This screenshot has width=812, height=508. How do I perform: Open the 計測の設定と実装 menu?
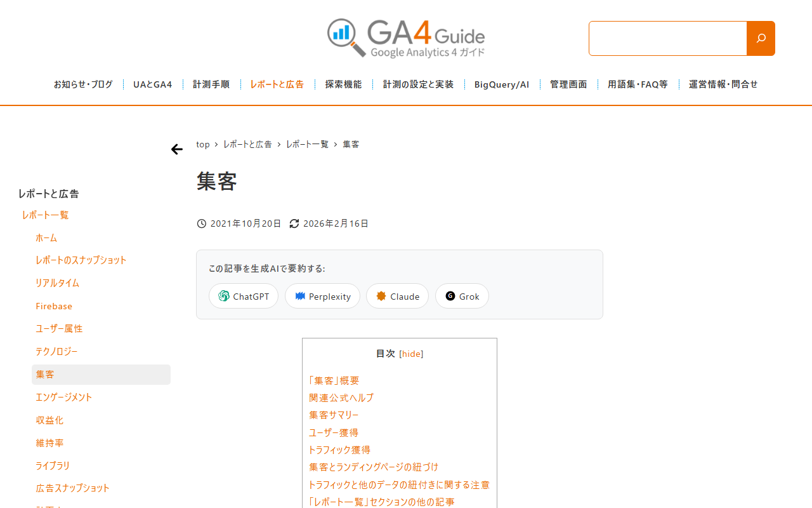coord(418,84)
